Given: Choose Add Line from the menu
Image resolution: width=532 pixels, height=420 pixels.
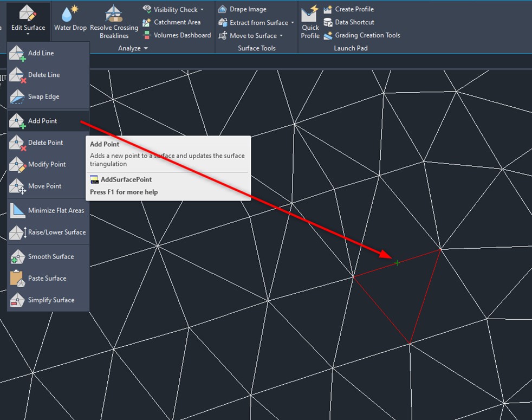Looking at the screenshot, I should point(41,53).
